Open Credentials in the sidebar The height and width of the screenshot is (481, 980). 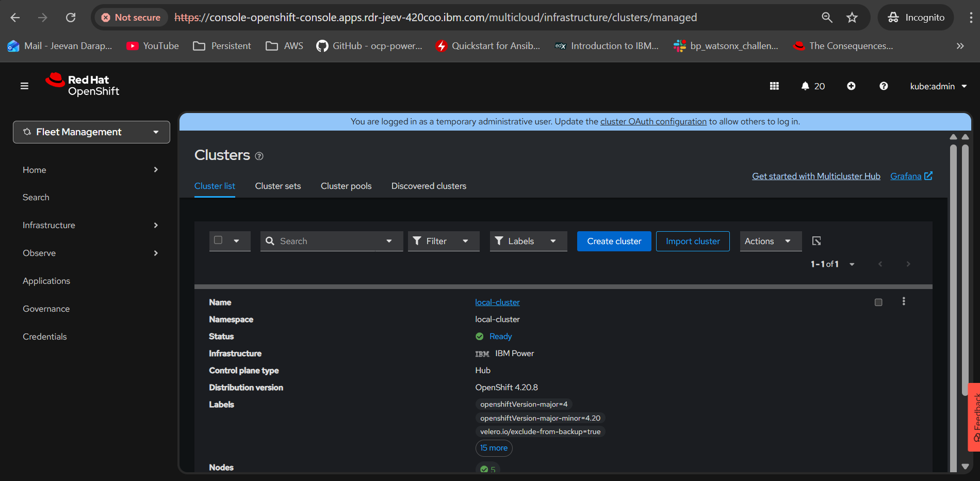[x=45, y=336]
